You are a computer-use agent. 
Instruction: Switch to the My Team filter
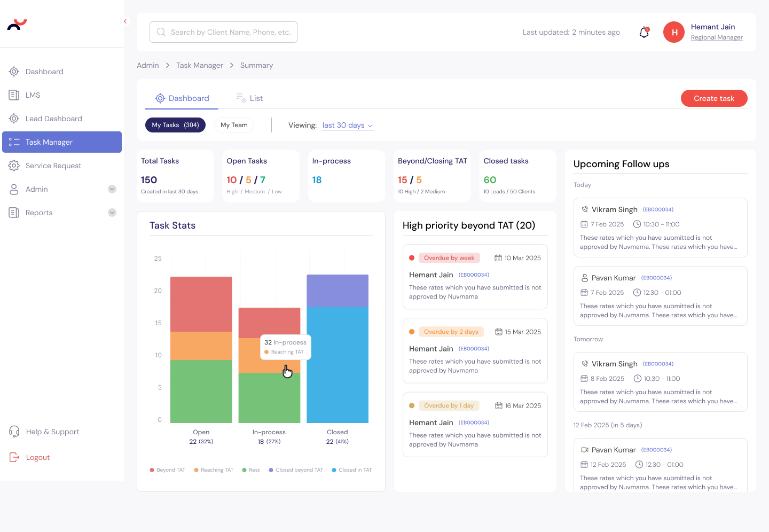234,125
